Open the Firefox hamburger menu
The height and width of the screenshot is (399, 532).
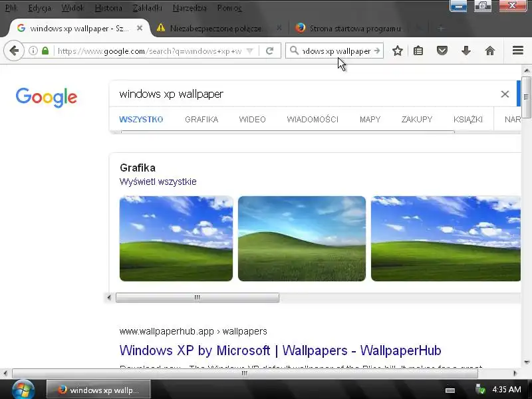click(518, 51)
